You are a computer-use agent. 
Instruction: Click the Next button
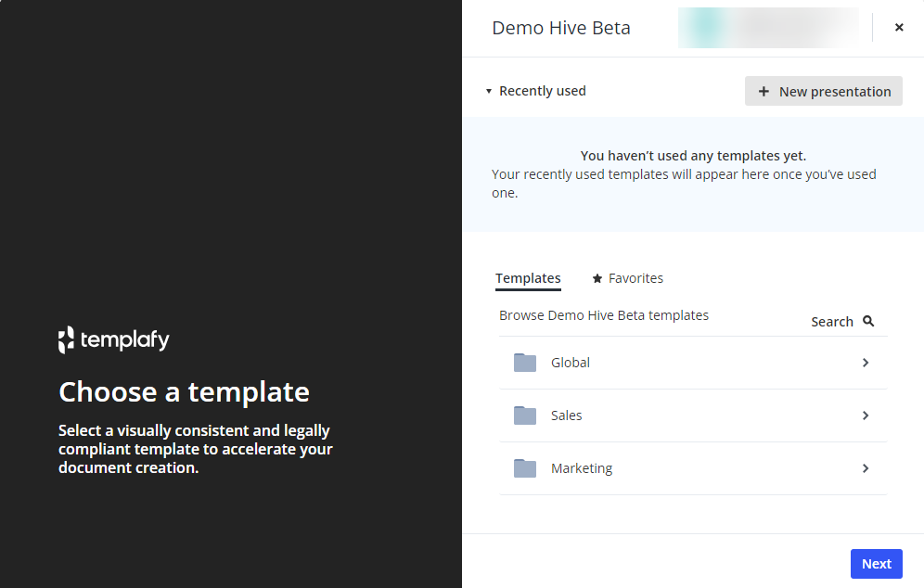tap(877, 564)
